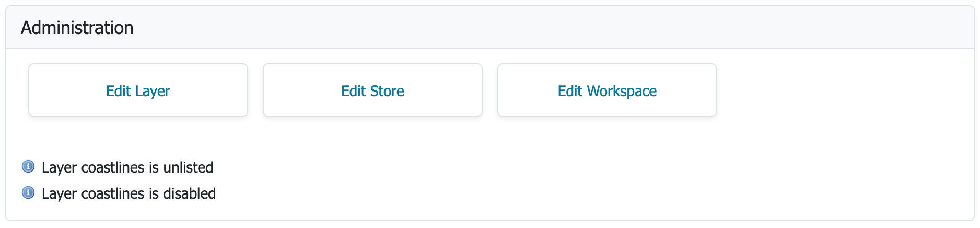Go to layer editing via Edit Layer

[138, 90]
